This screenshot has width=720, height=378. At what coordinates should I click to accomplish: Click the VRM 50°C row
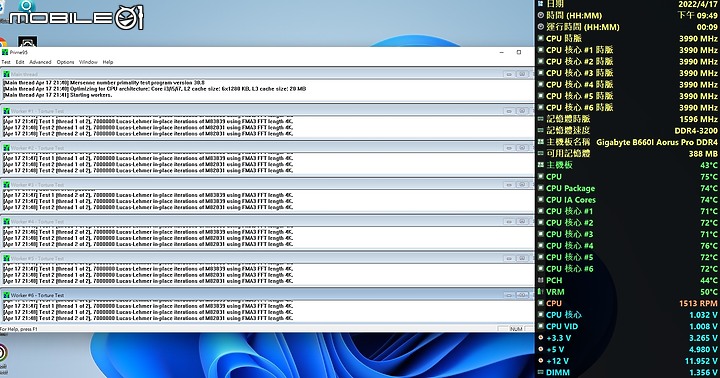point(628,292)
